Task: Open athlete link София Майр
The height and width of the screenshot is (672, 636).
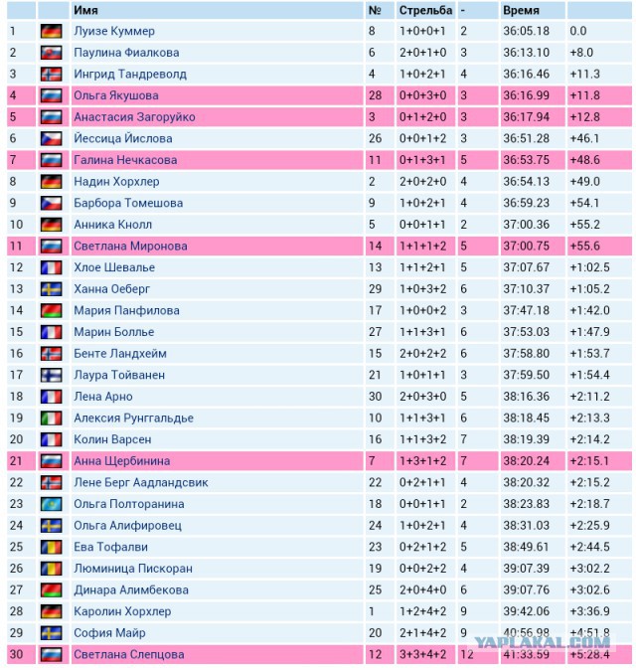Action: (109, 633)
